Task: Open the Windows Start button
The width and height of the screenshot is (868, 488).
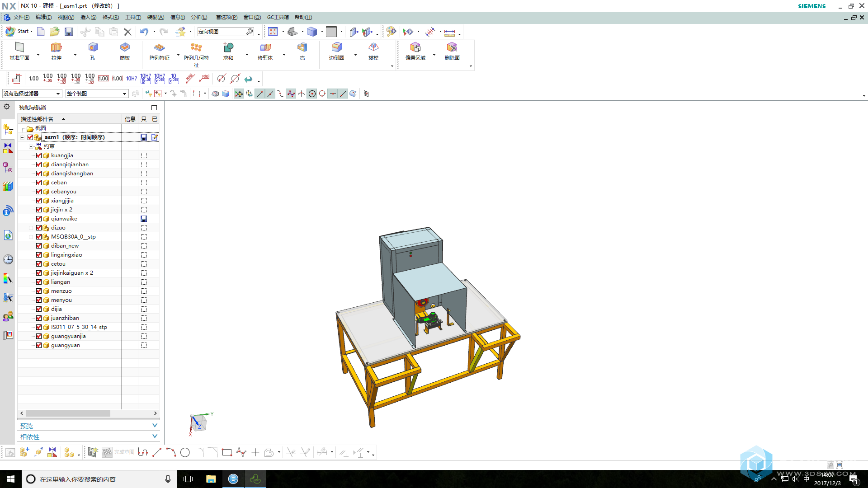Action: coord(11,479)
